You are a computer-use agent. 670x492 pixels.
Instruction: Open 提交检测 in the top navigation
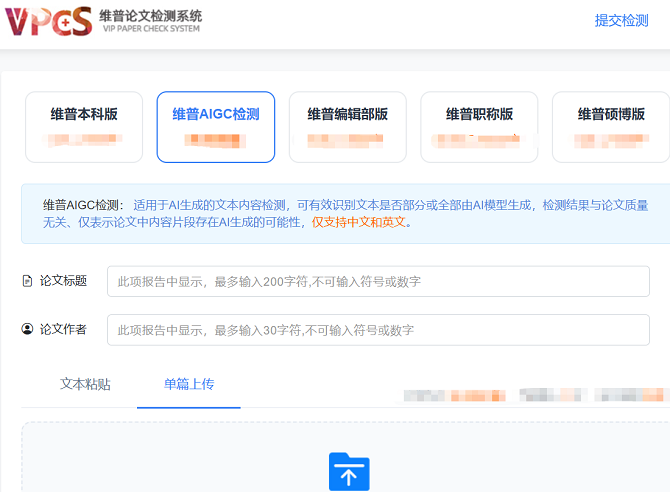point(621,20)
